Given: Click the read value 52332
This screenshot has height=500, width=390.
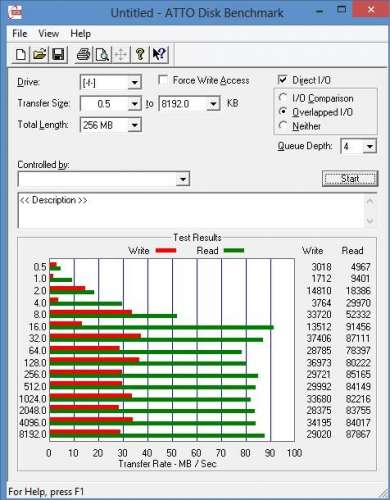Looking at the screenshot, I should click(x=358, y=314).
